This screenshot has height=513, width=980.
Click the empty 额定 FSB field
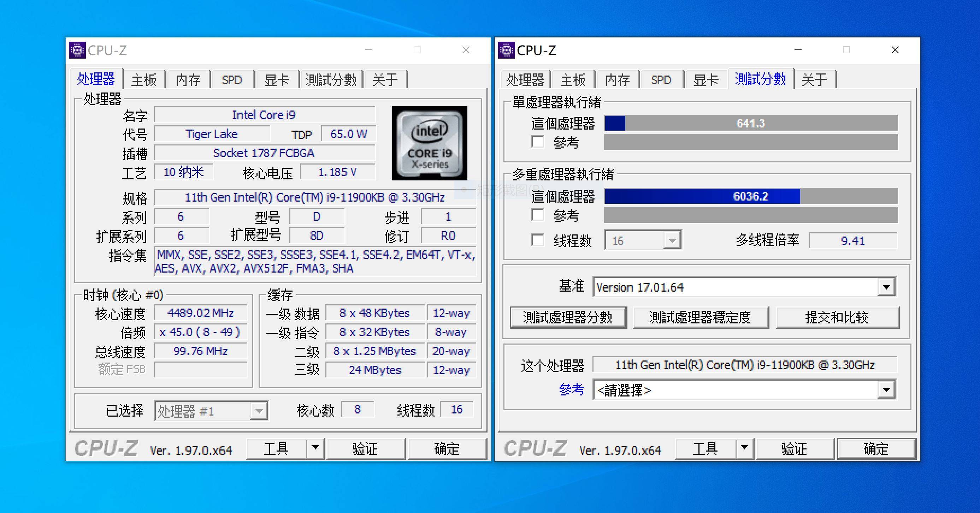pos(201,370)
